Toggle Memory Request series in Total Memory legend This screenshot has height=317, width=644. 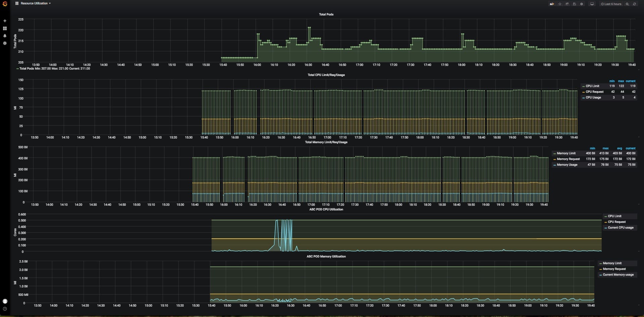coord(568,159)
